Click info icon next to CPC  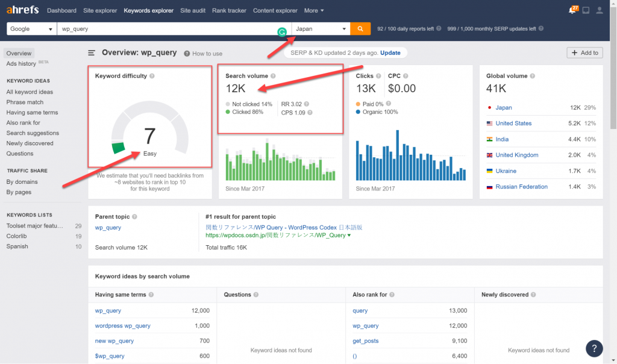coord(406,76)
